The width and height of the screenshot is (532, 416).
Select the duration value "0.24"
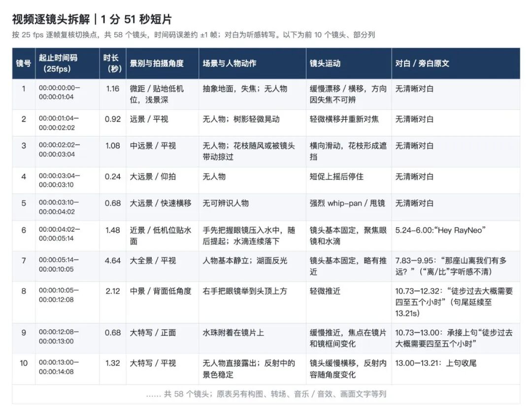tap(113, 176)
